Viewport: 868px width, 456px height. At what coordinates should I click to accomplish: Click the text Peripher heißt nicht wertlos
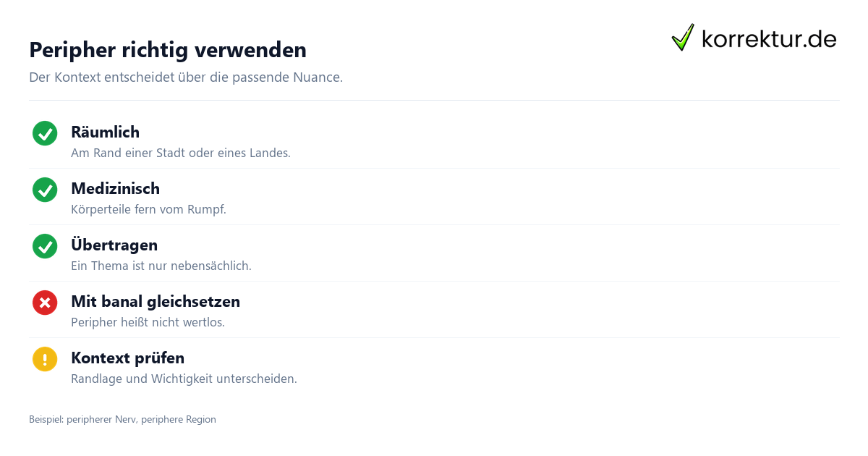coord(148,322)
